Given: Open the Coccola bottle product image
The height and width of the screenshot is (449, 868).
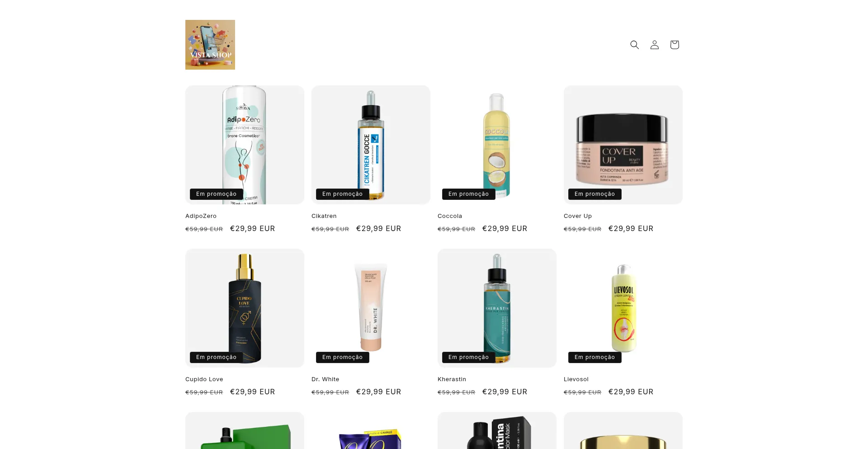Looking at the screenshot, I should click(497, 145).
